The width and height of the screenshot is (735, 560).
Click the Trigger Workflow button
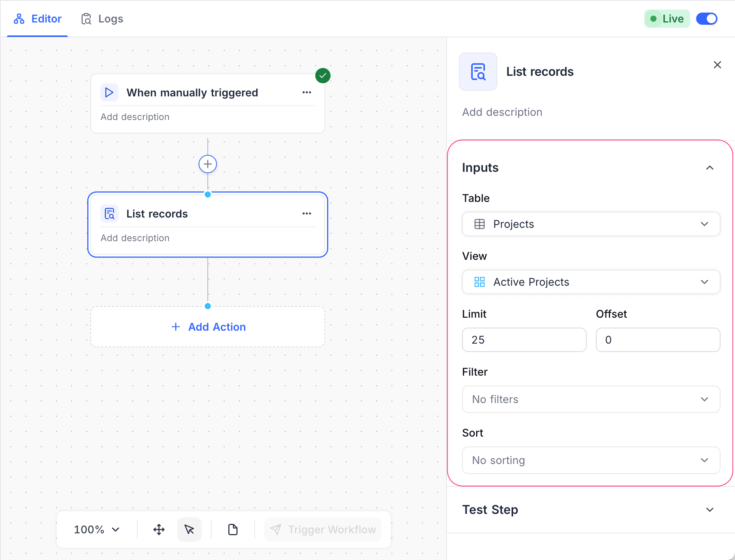point(323,529)
